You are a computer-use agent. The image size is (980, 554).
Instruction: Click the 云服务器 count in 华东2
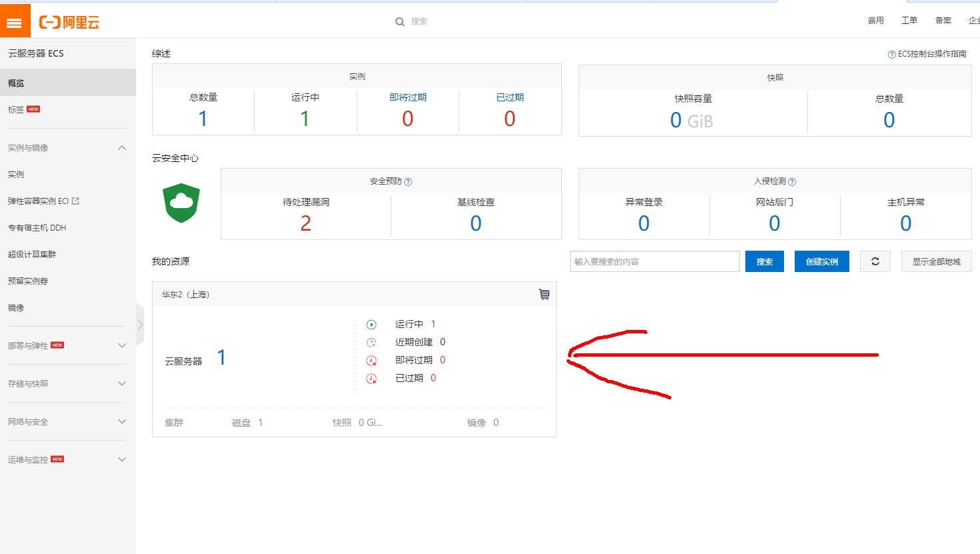[x=222, y=358]
